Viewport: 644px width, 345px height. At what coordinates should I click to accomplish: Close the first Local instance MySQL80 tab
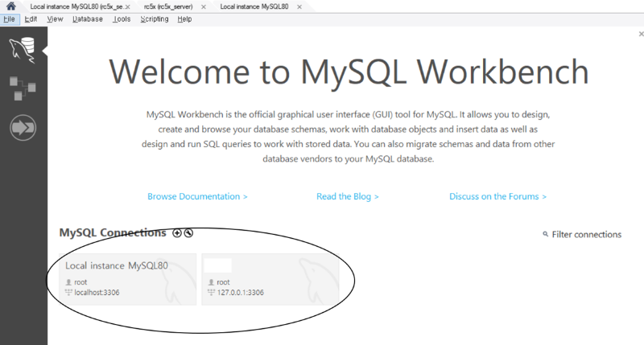pos(129,6)
